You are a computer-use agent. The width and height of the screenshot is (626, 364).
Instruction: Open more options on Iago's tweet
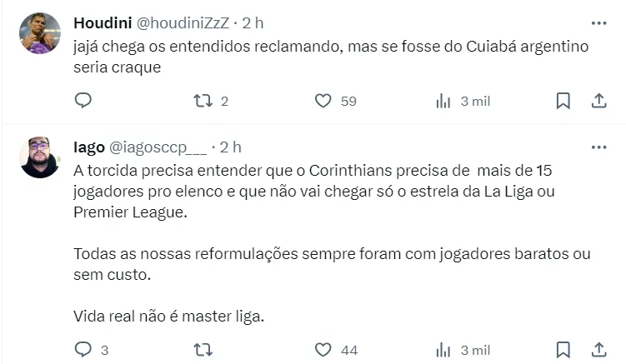click(598, 147)
